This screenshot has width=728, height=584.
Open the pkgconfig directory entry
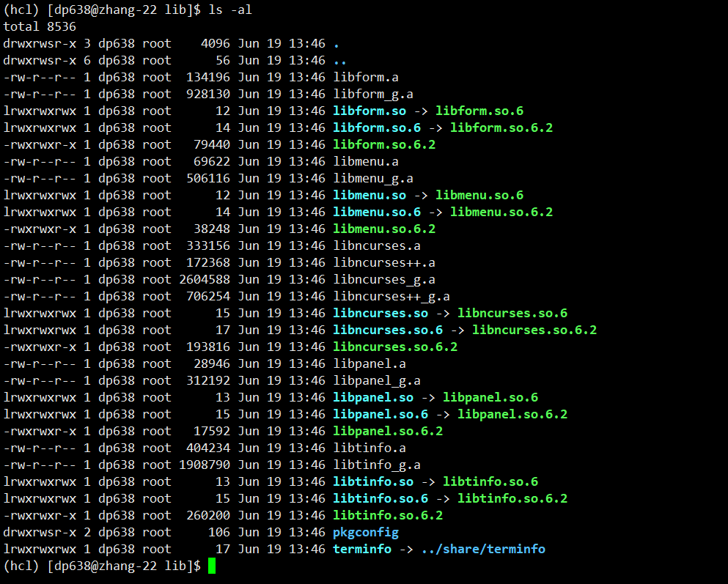tap(365, 532)
